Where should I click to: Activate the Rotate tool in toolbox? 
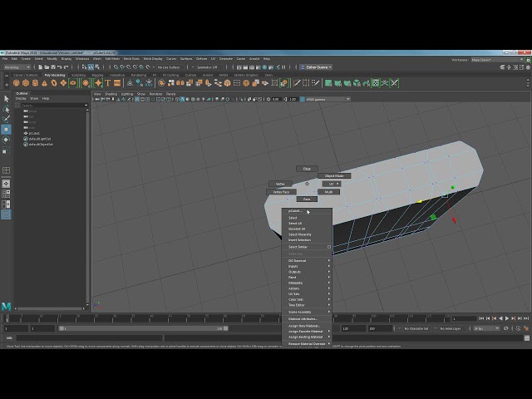click(6, 140)
